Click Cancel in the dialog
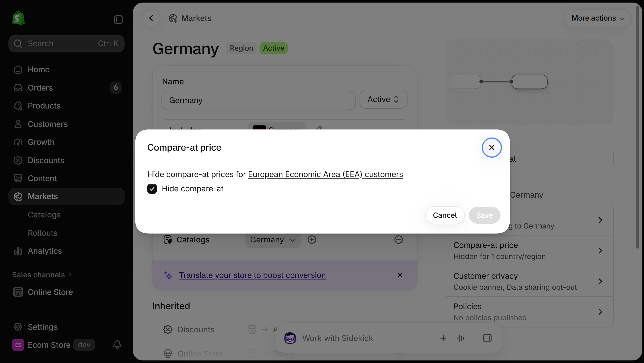Viewport: 644px width, 363px height. (445, 215)
